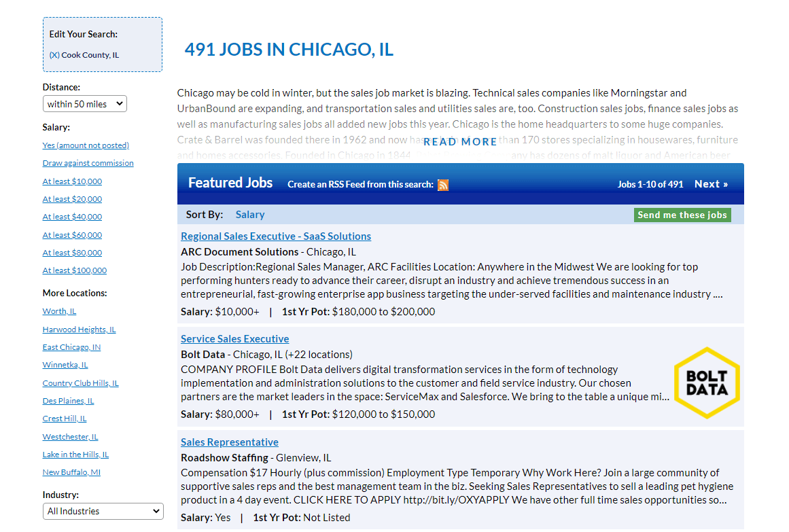The image size is (789, 532).
Task: Open the distance dropdown
Action: (84, 103)
